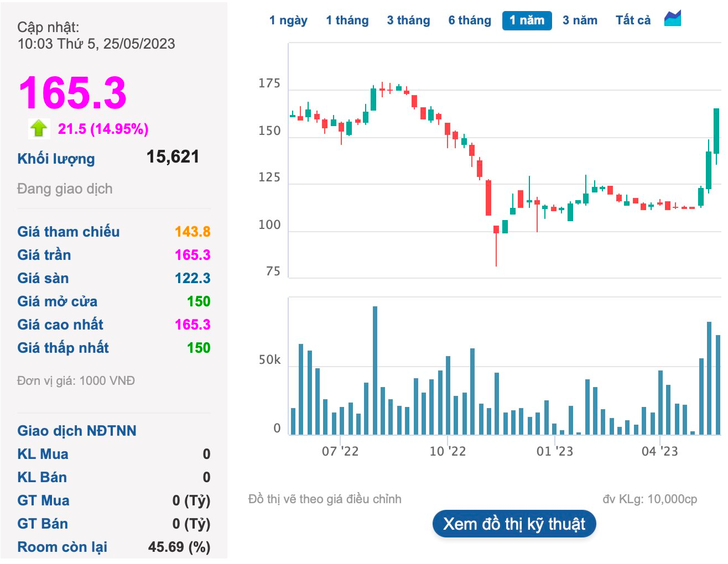Click the floor price value 122.3
Viewport: 728px width, 564px height.
(193, 278)
